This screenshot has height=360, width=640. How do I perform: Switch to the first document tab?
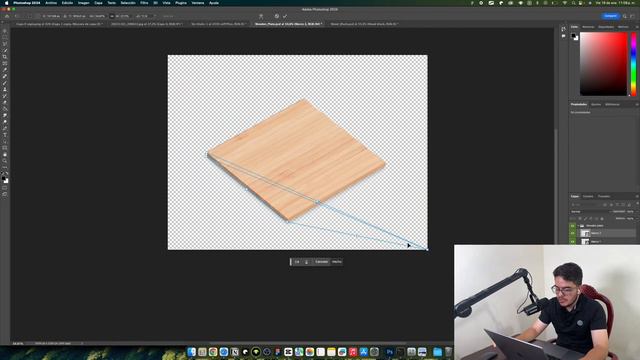coord(59,24)
